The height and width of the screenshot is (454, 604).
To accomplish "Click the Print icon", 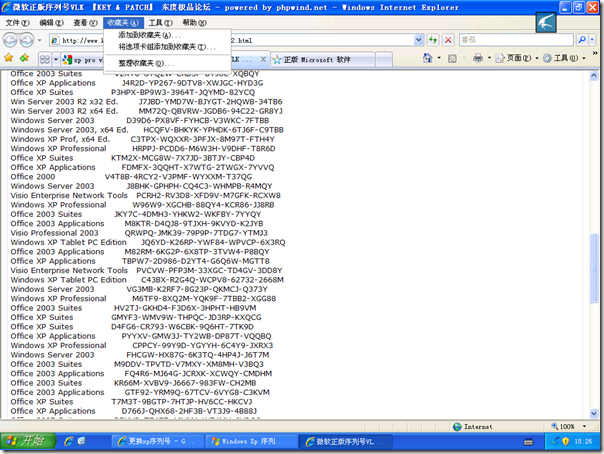I will (x=478, y=58).
